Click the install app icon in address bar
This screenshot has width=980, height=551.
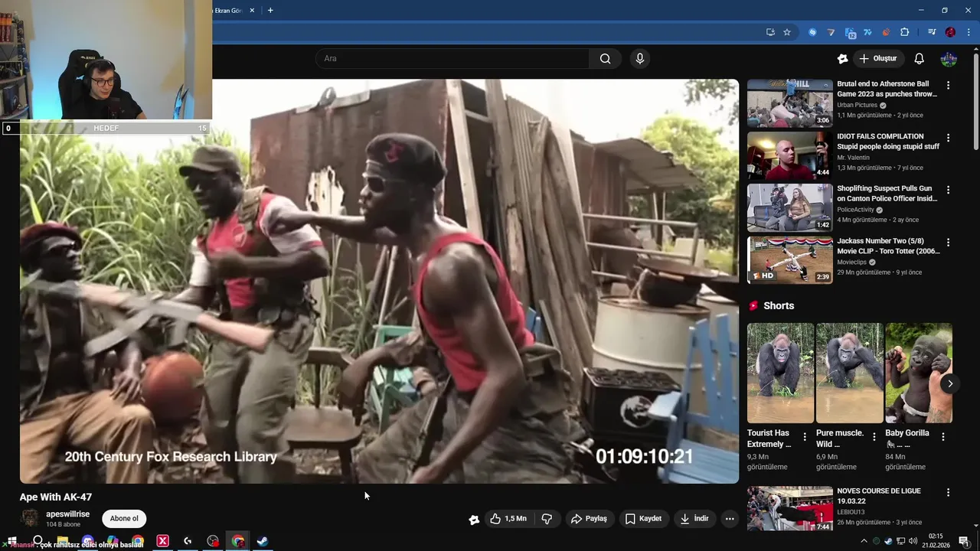coord(770,32)
